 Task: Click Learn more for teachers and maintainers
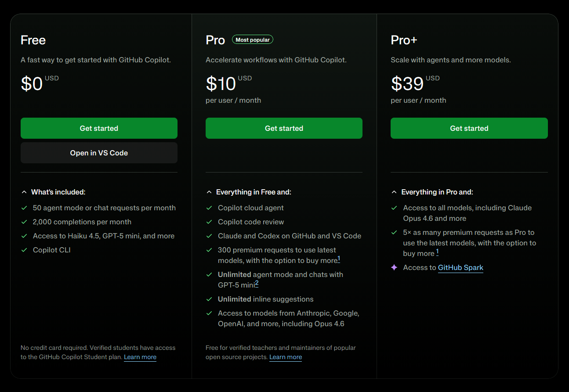pos(286,357)
